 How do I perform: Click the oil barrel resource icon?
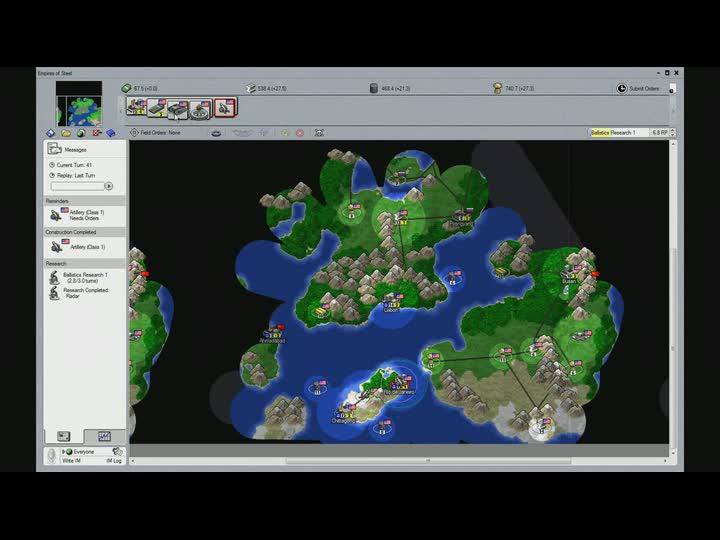pos(374,88)
